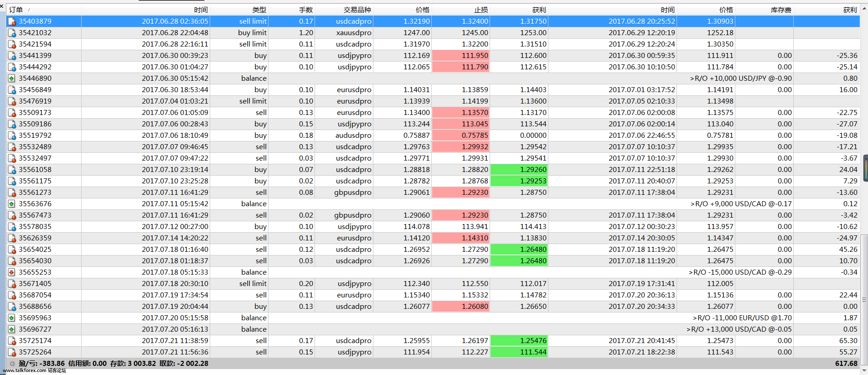Click the order icon for 35654025
This screenshot has width=868, height=375.
click(12, 250)
